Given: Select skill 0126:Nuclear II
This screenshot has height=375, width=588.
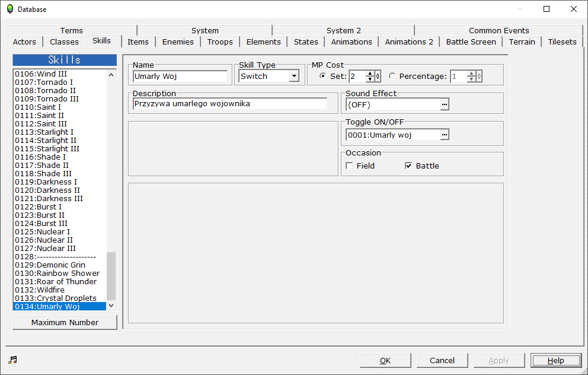Looking at the screenshot, I should point(60,240).
